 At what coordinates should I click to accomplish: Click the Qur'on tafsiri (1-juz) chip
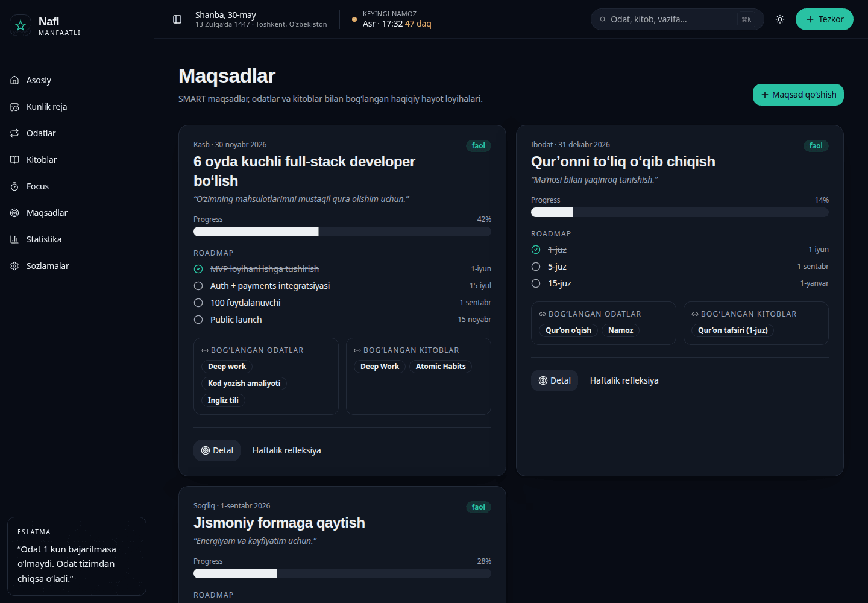[x=733, y=330]
